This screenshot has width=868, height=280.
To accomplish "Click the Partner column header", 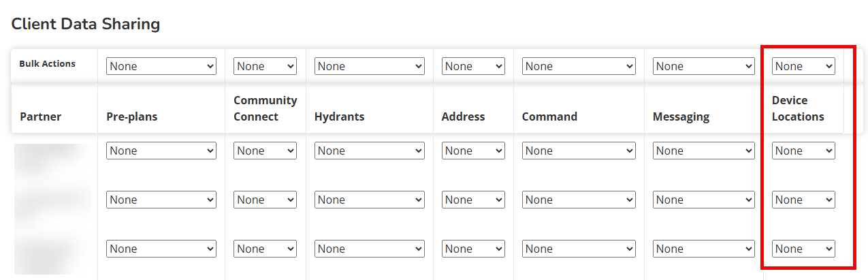I will (x=41, y=116).
